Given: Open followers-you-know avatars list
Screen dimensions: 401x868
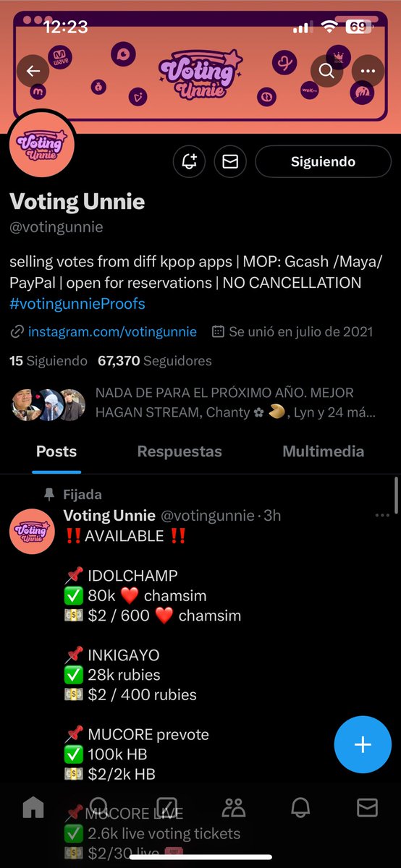Looking at the screenshot, I should click(x=48, y=404).
